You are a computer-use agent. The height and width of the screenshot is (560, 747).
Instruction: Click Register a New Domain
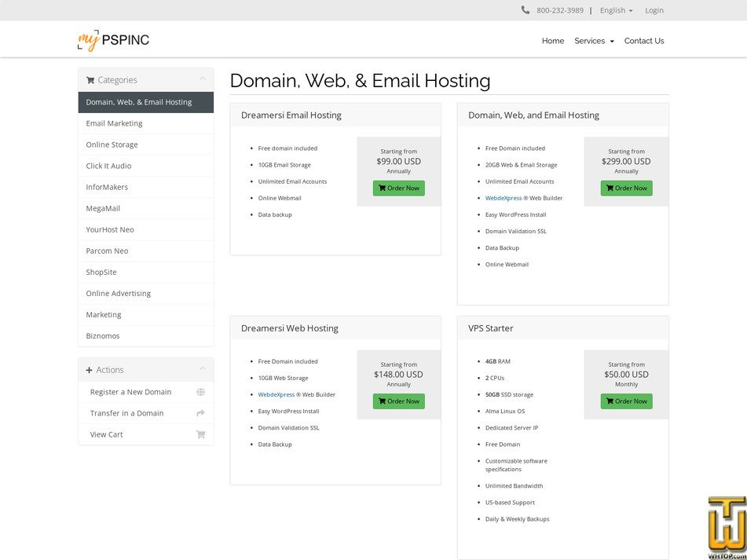pos(146,392)
